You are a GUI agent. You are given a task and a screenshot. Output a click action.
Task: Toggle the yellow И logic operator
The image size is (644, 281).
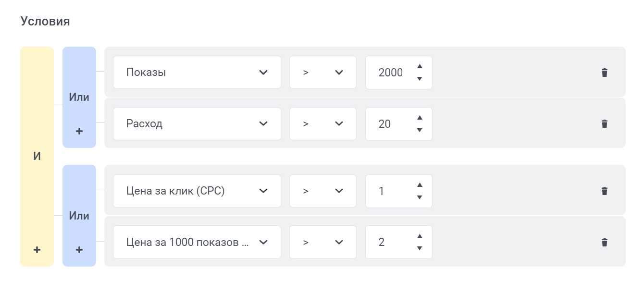click(37, 157)
